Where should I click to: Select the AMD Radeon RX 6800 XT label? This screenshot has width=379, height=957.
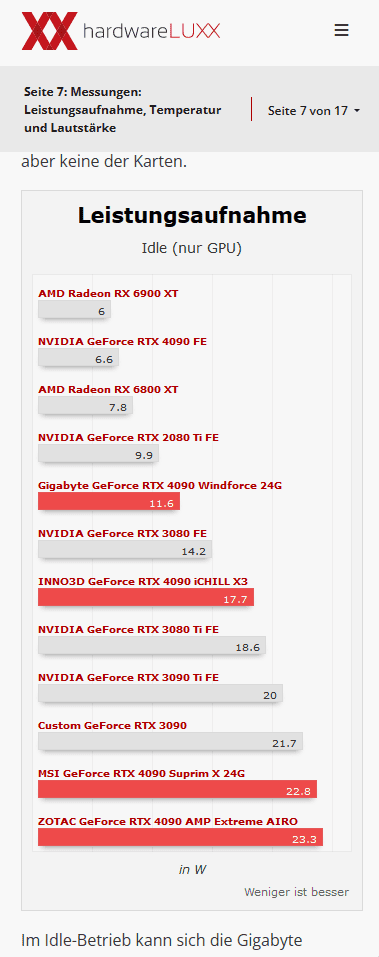pyautogui.click(x=108, y=389)
